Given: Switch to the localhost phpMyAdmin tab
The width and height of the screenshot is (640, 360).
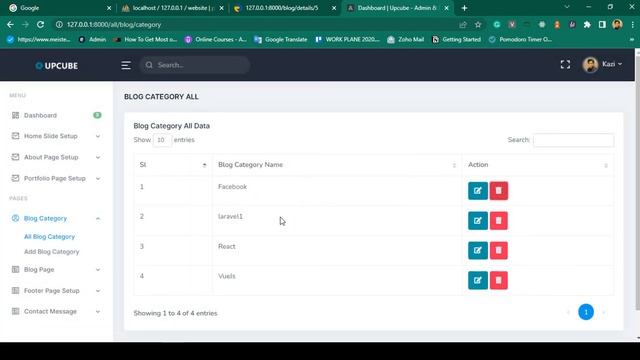Looking at the screenshot, I should 173,8.
